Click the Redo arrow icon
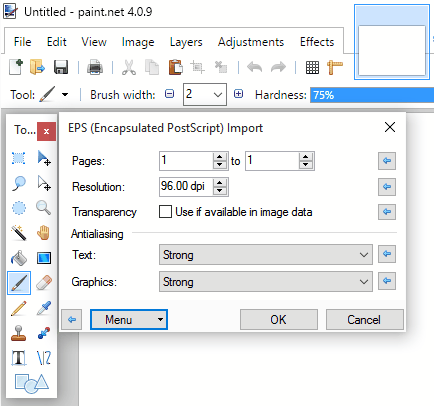The image size is (434, 406). click(278, 67)
